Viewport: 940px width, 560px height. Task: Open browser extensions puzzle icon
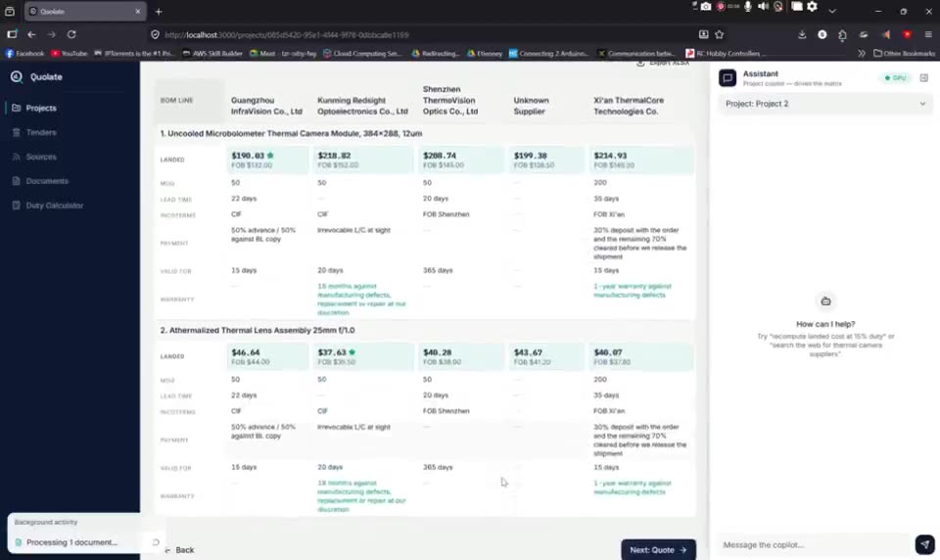[x=842, y=35]
